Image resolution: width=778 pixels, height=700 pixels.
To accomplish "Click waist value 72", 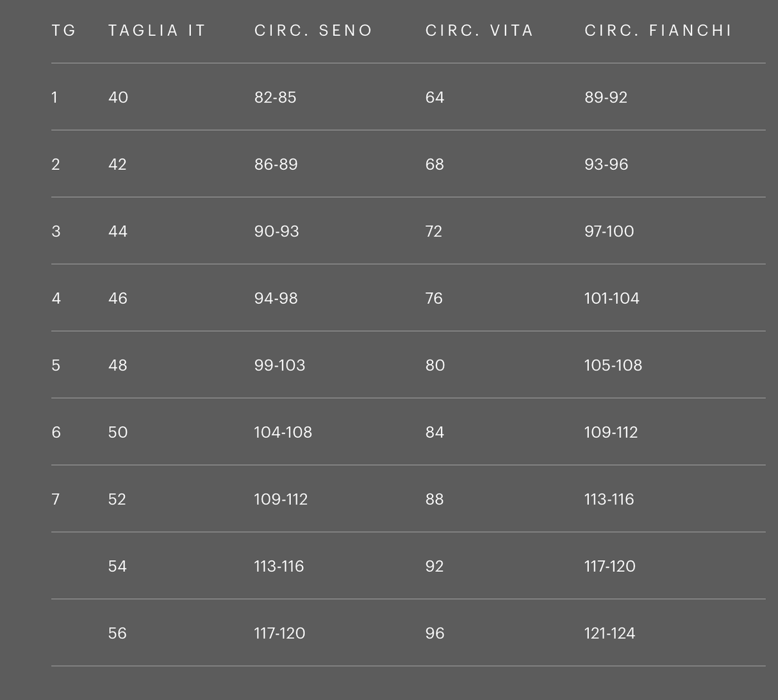I will point(434,231).
